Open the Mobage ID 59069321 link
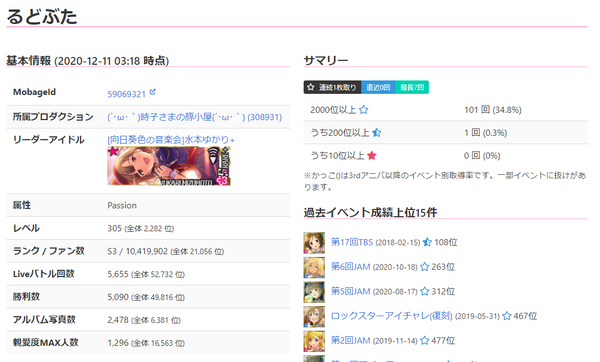The width and height of the screenshot is (600, 362). (x=126, y=94)
